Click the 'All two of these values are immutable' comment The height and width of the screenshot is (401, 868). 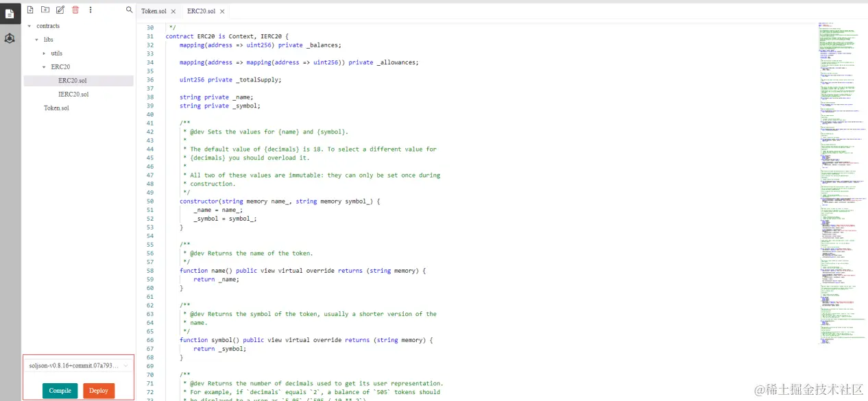pyautogui.click(x=312, y=175)
